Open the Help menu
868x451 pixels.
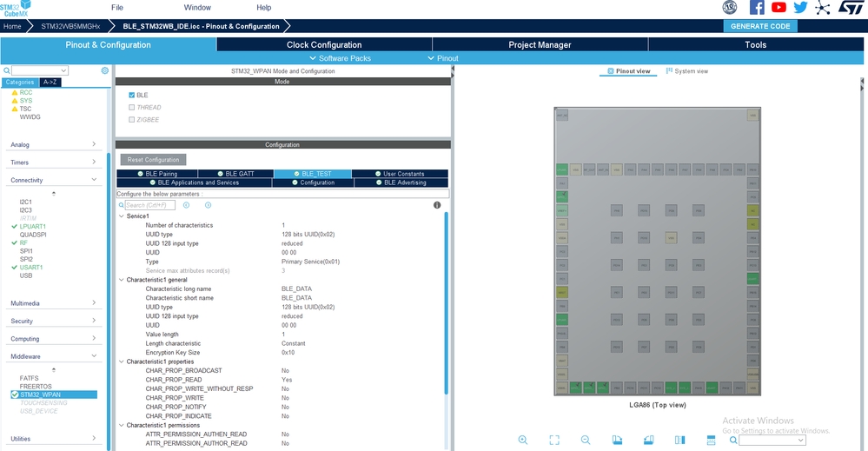tap(264, 8)
